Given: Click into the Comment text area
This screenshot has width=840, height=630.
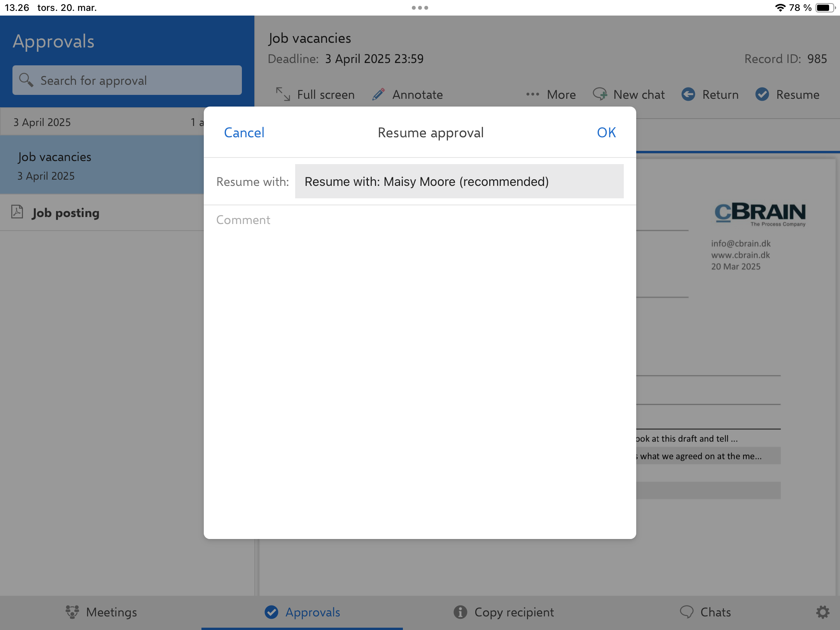Looking at the screenshot, I should (x=419, y=350).
